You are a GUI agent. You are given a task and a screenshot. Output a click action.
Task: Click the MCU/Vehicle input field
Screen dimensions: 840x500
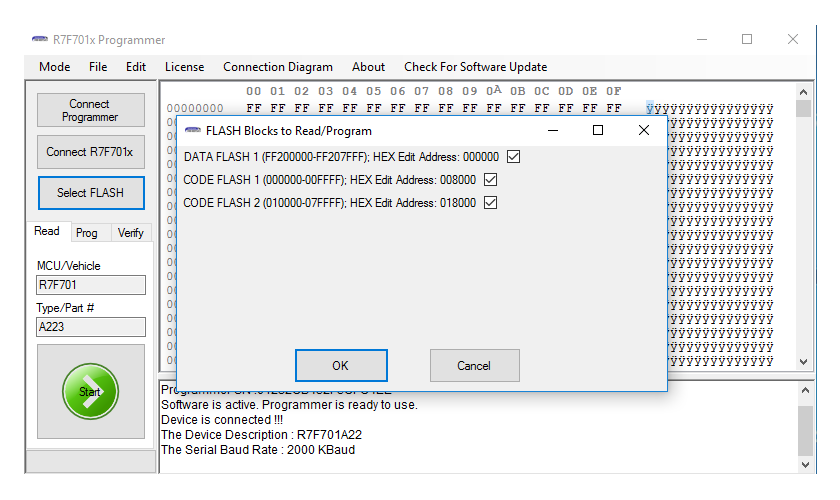[x=91, y=285]
